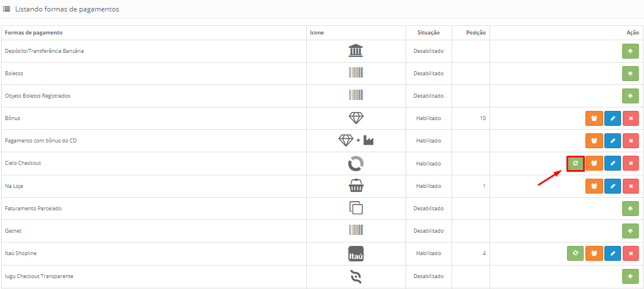Enable the Getnet payment method
The width and height of the screenshot is (644, 289).
click(630, 231)
